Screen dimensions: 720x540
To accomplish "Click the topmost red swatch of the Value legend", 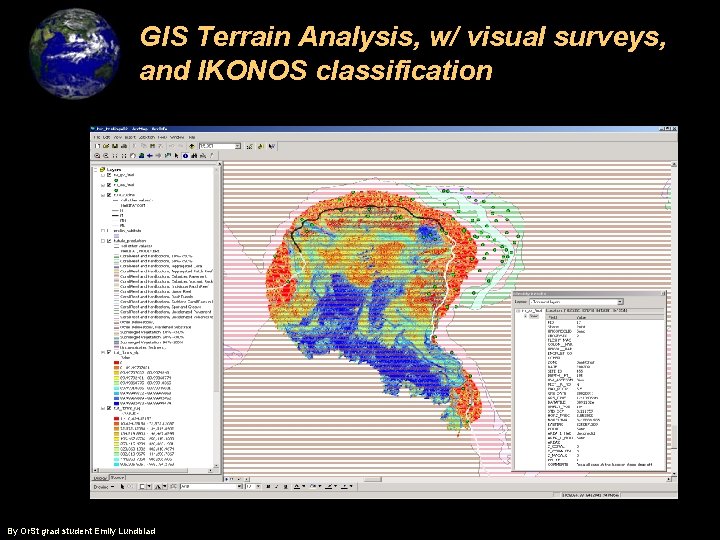I will pos(117,363).
